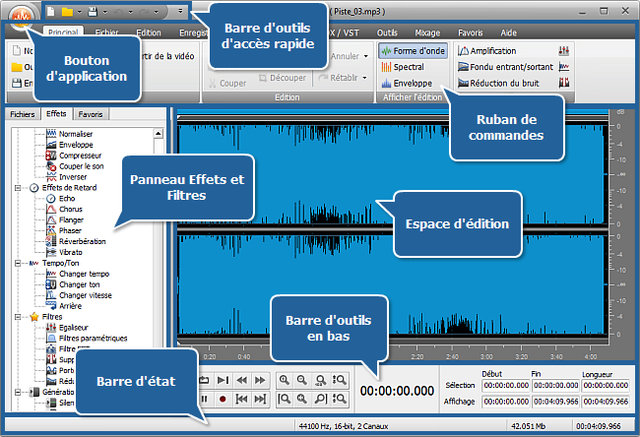640x437 pixels.
Task: Click the Fondu entrant/sortant button
Action: pyautogui.click(x=505, y=67)
